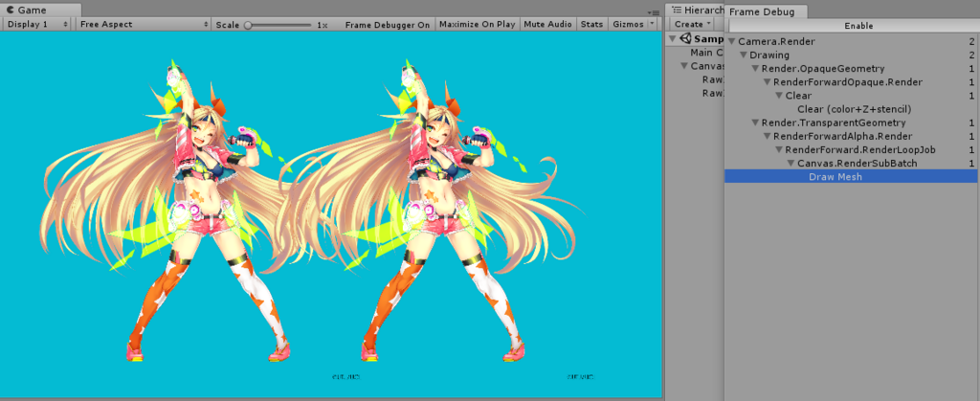Click the Unity scene icon in Hierarchy
This screenshot has height=401, width=980.
tap(687, 38)
